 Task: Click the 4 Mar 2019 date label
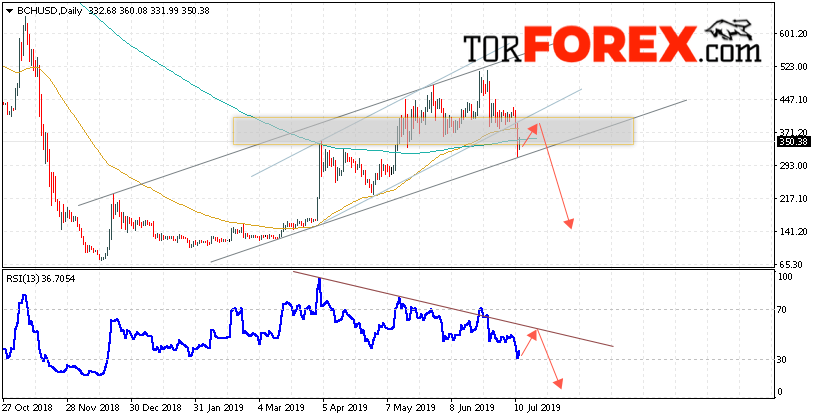pyautogui.click(x=283, y=408)
